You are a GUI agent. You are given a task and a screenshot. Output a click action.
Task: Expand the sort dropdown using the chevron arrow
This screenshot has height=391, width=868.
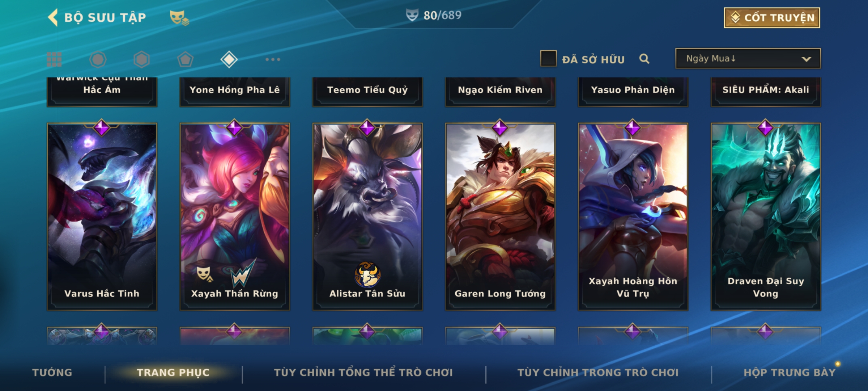click(x=806, y=59)
